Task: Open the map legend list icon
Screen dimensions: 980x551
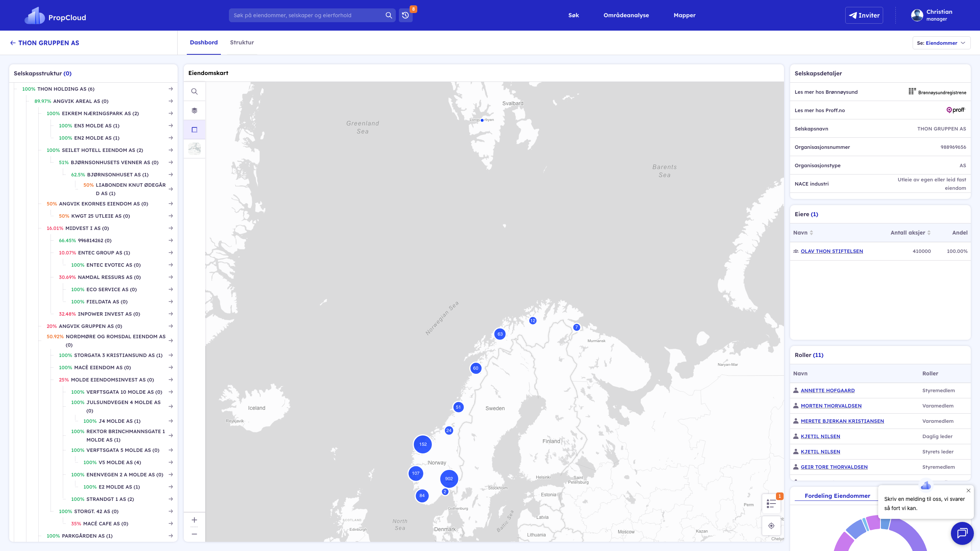Action: (771, 504)
